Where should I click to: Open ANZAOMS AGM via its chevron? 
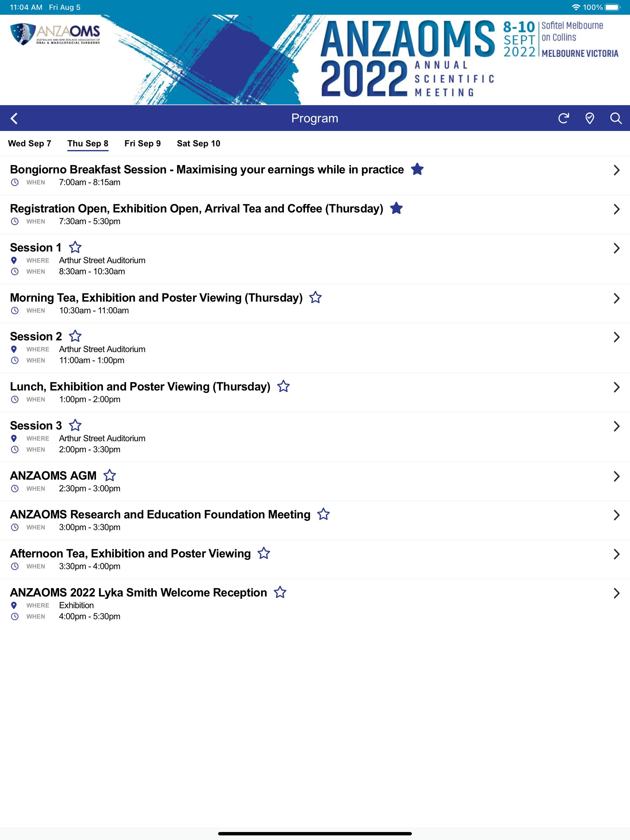click(x=616, y=477)
